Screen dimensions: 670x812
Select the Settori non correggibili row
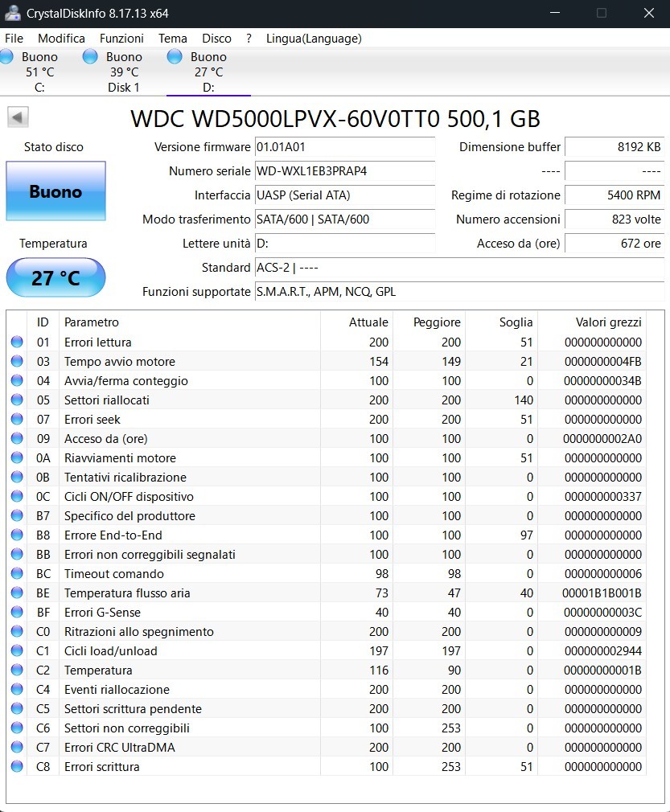327,728
